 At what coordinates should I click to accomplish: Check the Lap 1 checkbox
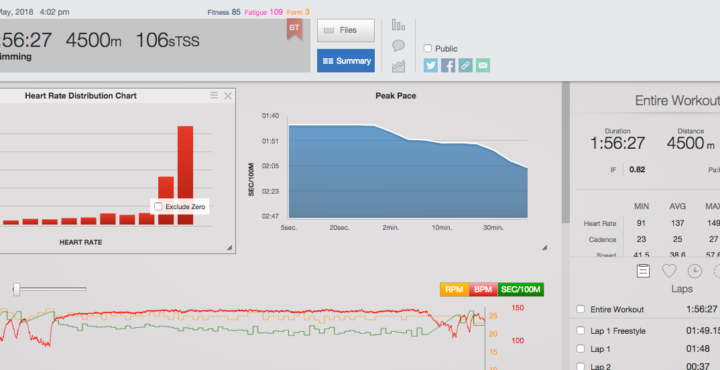580,349
